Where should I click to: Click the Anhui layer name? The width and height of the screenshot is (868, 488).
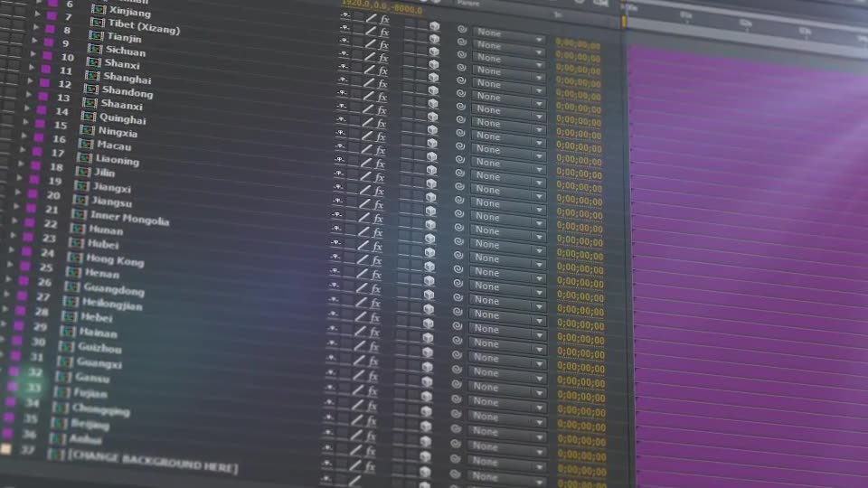click(85, 440)
